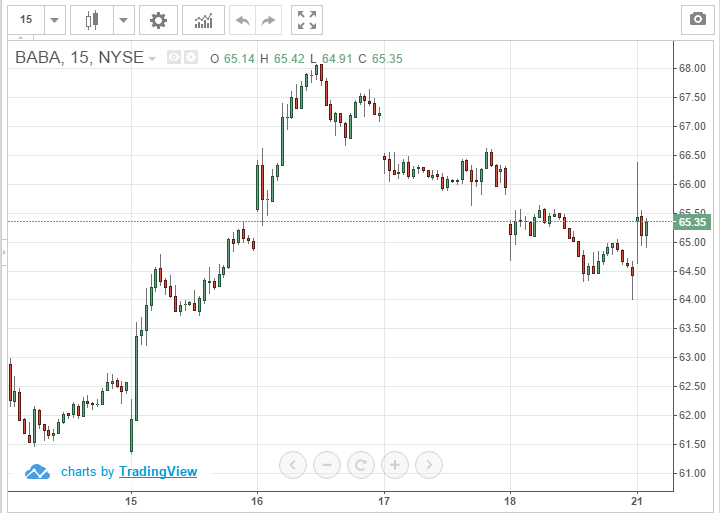Open the TradingView link
The width and height of the screenshot is (720, 513).
(157, 472)
